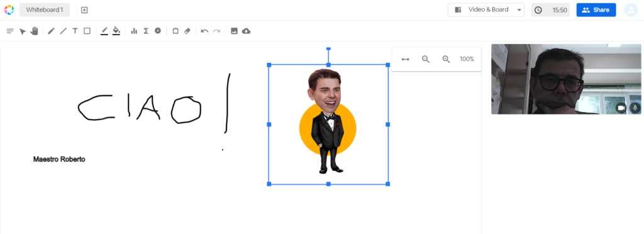Image resolution: width=644 pixels, height=234 pixels.
Task: Switch to the Whiteboard 1 tab
Action: [x=45, y=10]
